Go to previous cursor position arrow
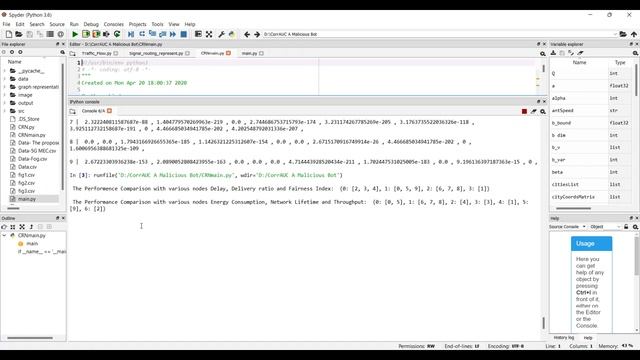The height and width of the screenshot is (360, 640). 247,34
